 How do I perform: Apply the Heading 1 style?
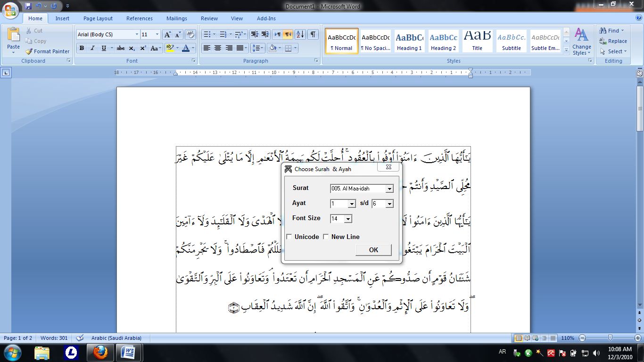409,41
